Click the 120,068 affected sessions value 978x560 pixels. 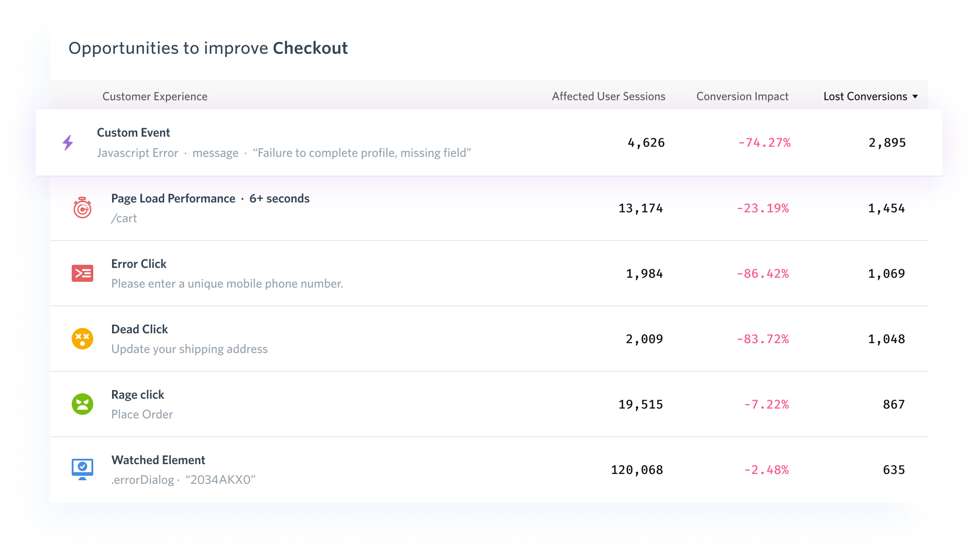coord(637,470)
